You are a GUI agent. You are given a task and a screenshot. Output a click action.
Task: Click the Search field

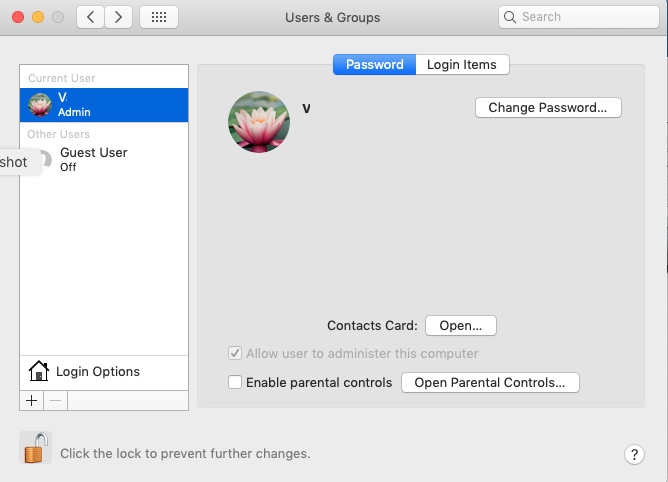[x=570, y=17]
